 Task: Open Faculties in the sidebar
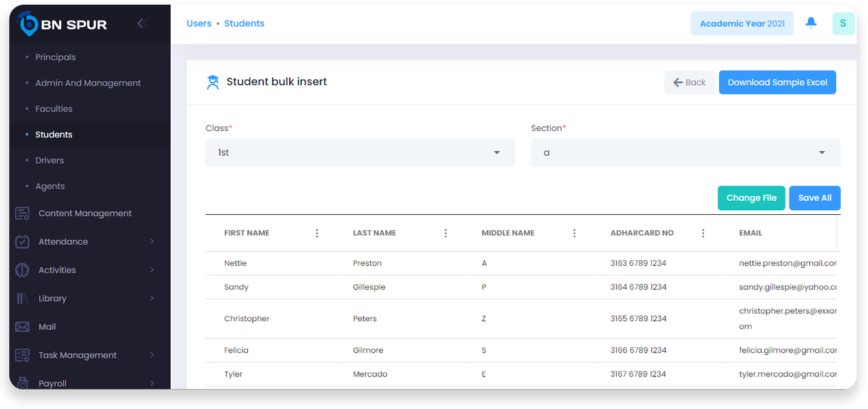[54, 109]
